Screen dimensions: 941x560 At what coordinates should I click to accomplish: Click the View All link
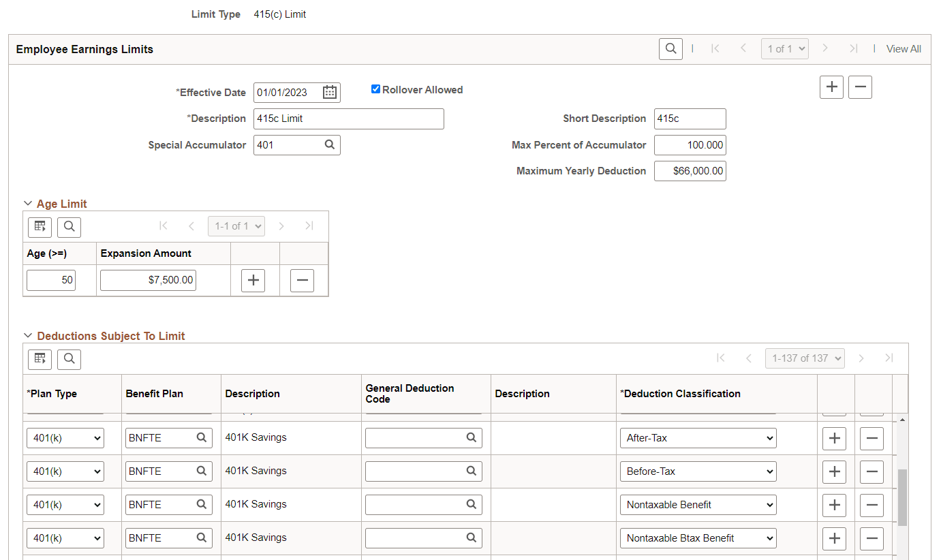(x=904, y=49)
